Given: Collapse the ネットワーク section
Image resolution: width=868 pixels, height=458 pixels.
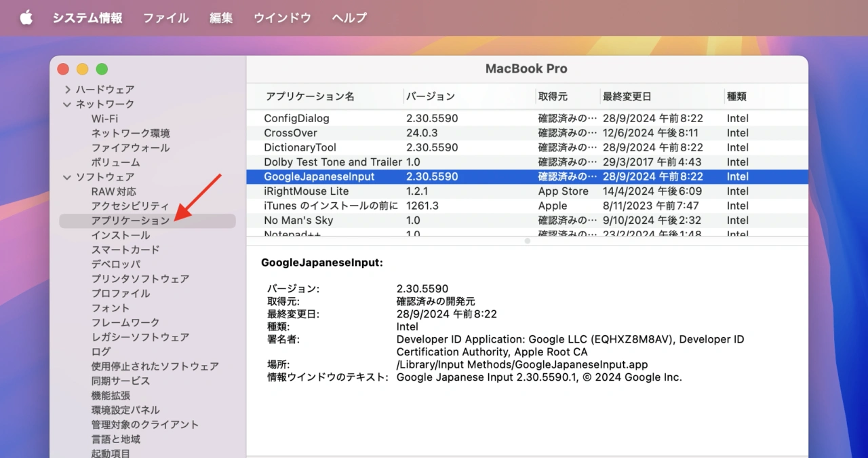Looking at the screenshot, I should point(67,104).
